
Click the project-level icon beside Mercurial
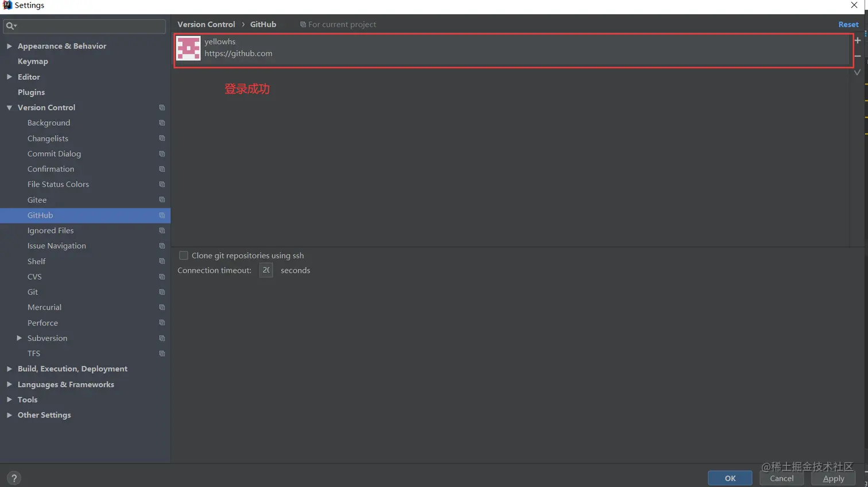tap(162, 307)
